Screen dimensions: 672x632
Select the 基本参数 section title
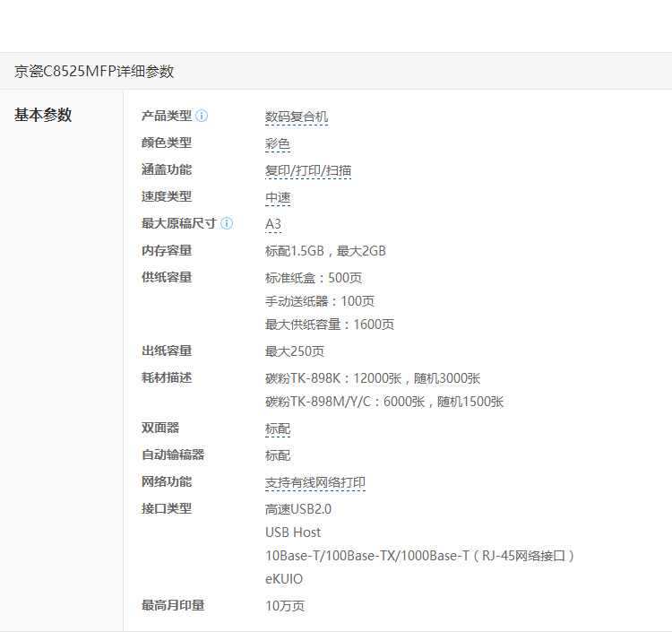click(x=43, y=115)
